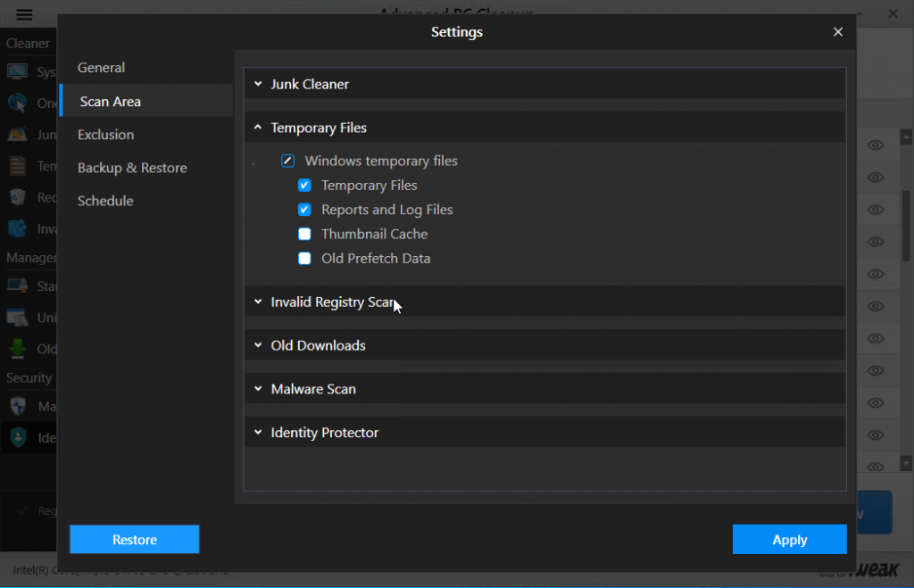
Task: Open the hamburger menu in main window
Action: (x=24, y=14)
